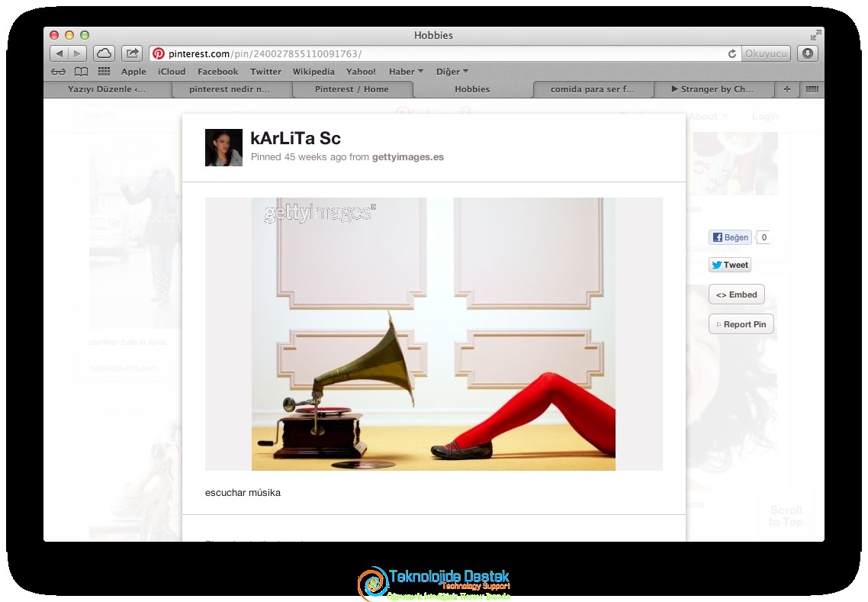Click the gramophone pin image

pyautogui.click(x=433, y=334)
